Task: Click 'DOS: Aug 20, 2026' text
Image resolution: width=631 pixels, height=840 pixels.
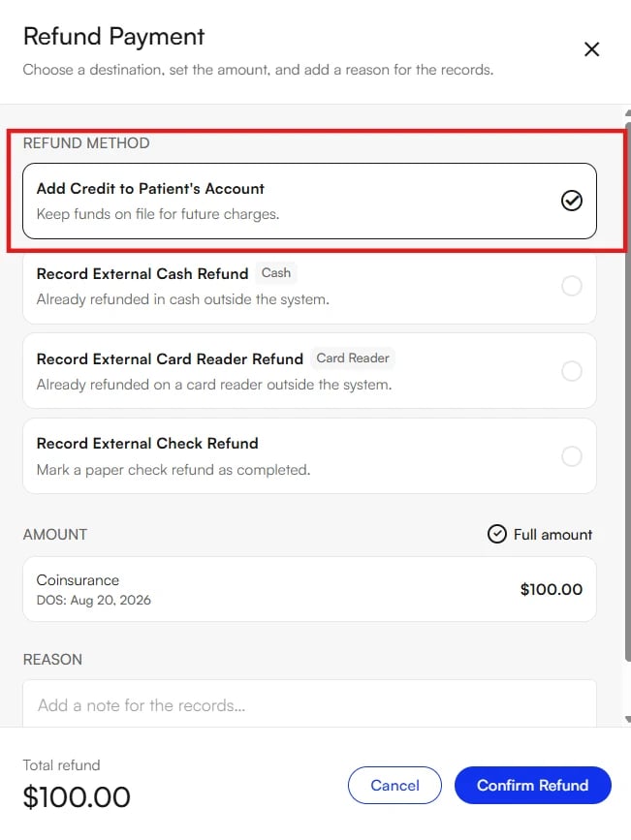Action: 94,600
